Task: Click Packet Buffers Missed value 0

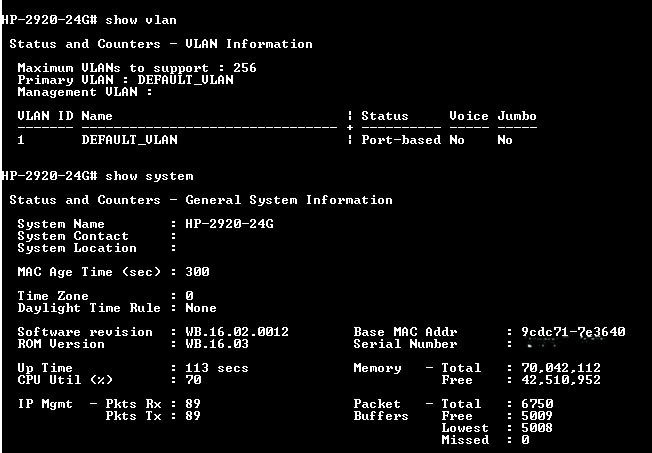Action: (525, 440)
